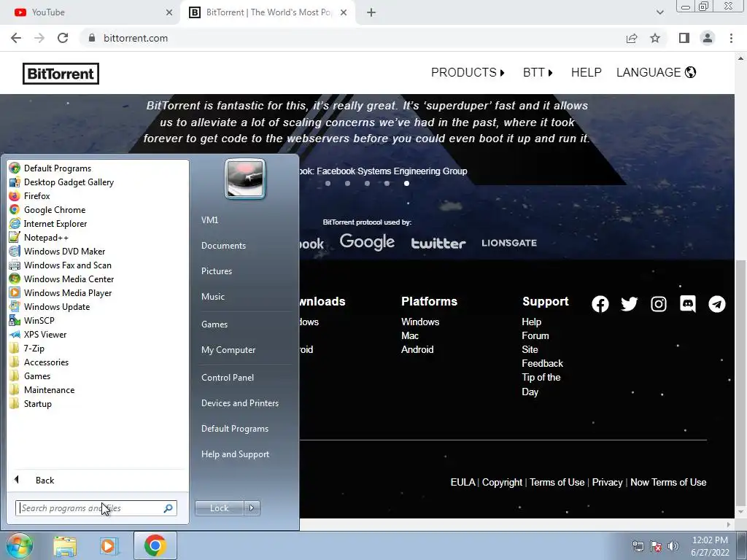Launch WinSCP
Screen dimensions: 747x560
pos(32,320)
